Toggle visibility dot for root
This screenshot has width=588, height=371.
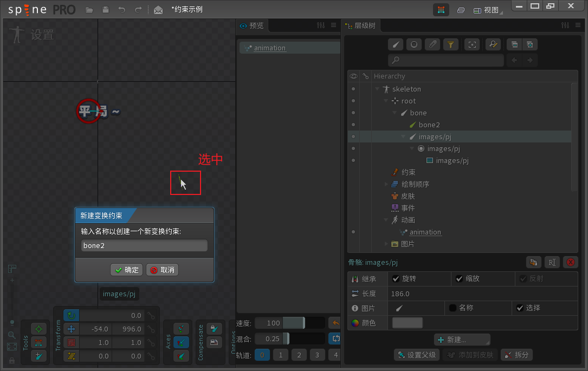pyautogui.click(x=353, y=101)
